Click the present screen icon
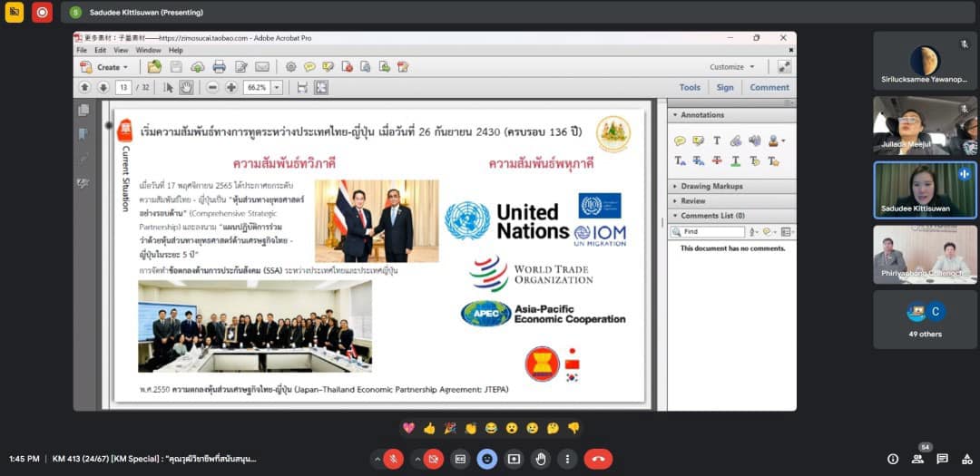Viewport: 980px width, 476px height. point(514,459)
